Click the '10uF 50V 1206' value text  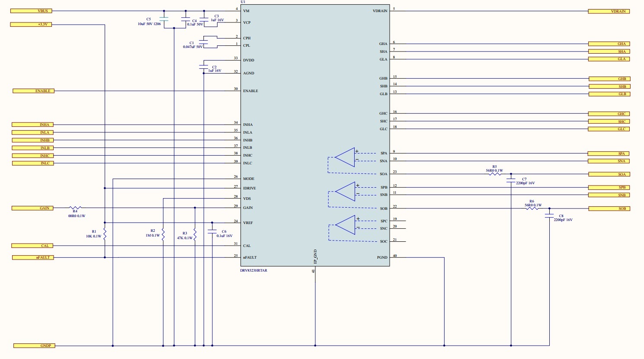(x=149, y=24)
